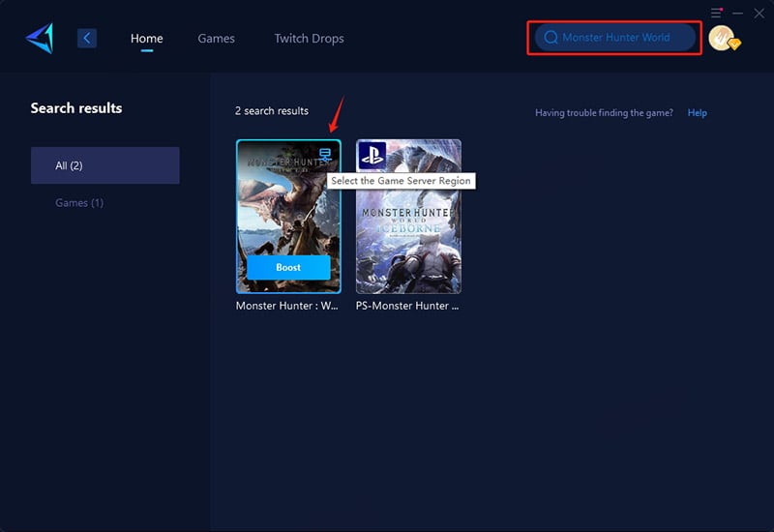This screenshot has width=774, height=532.
Task: Open the Twitch Drops tab
Action: click(x=309, y=38)
